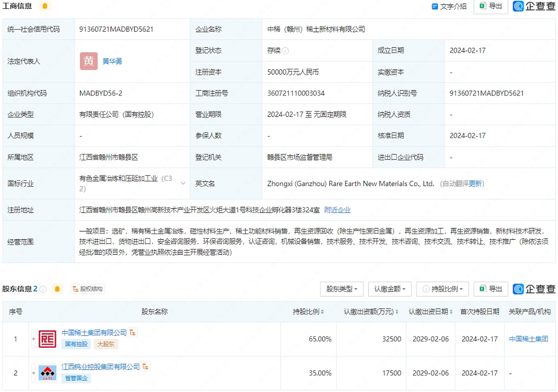Viewport: 558px width, 392px height.
Task: Click equity chart icon beside 江西钨业控股集团有限公司
Action: coord(146,366)
